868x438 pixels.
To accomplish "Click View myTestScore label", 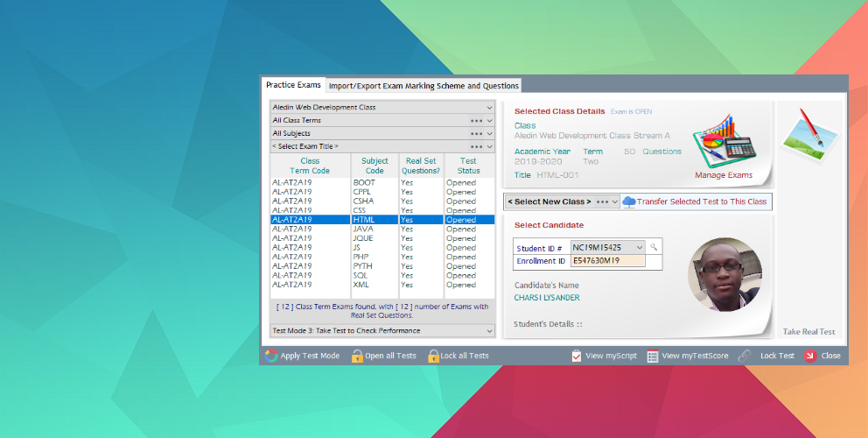I will (696, 356).
